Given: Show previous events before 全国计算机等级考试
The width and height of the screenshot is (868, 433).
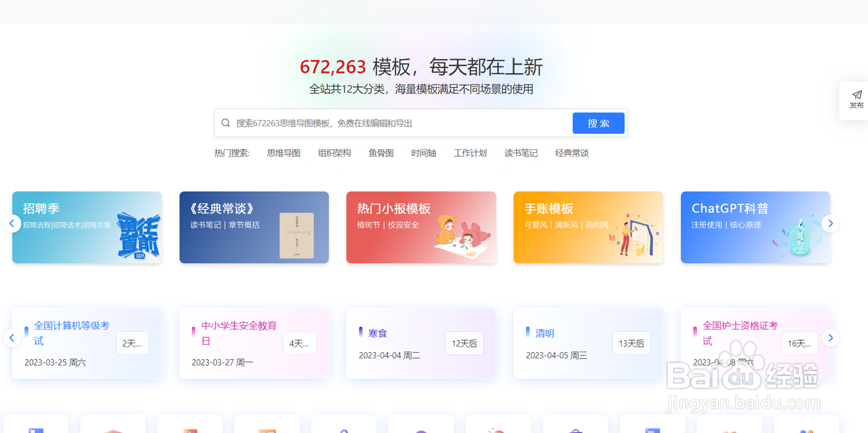Looking at the screenshot, I should click(12, 337).
